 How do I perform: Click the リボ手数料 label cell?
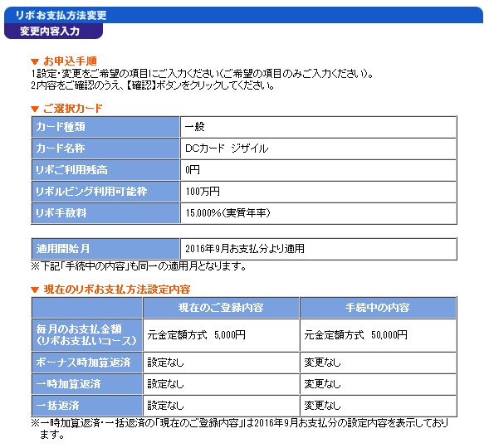pyautogui.click(x=105, y=212)
